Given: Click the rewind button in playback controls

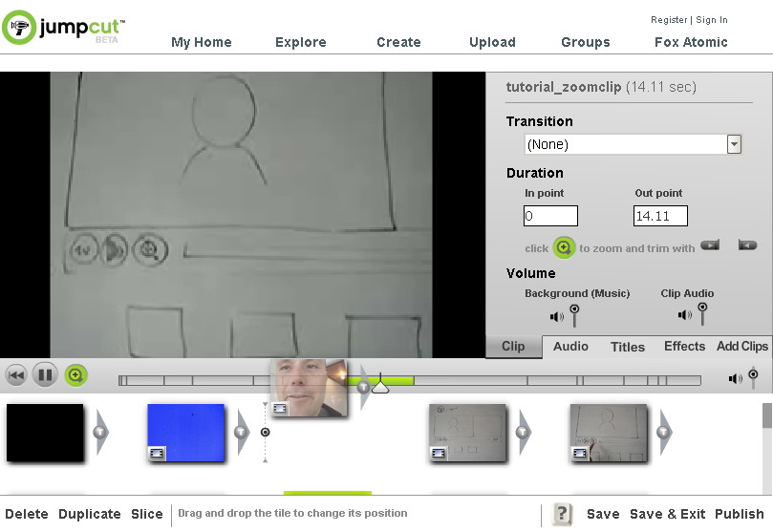Looking at the screenshot, I should (x=16, y=375).
